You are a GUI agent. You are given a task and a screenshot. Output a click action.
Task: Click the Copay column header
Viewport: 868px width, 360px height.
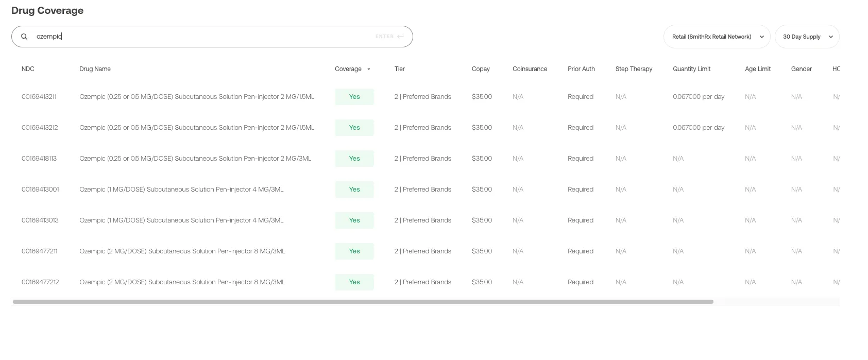pyautogui.click(x=481, y=69)
